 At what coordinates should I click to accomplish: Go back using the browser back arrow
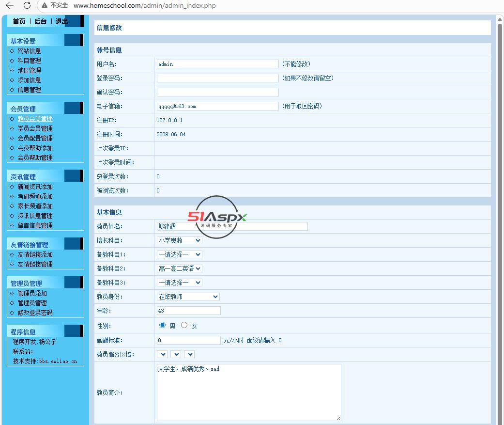[10, 5]
